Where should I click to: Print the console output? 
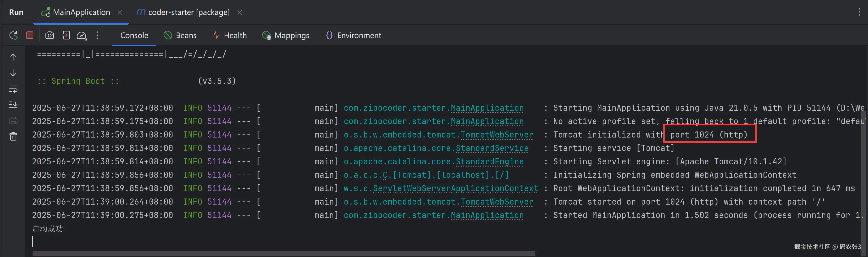(13, 121)
